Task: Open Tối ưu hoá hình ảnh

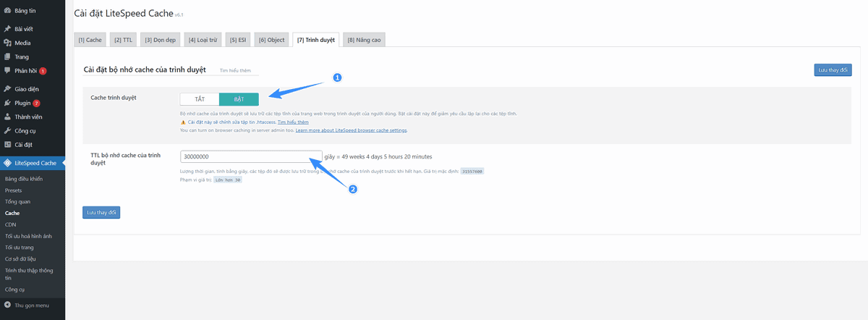Action: coord(28,236)
